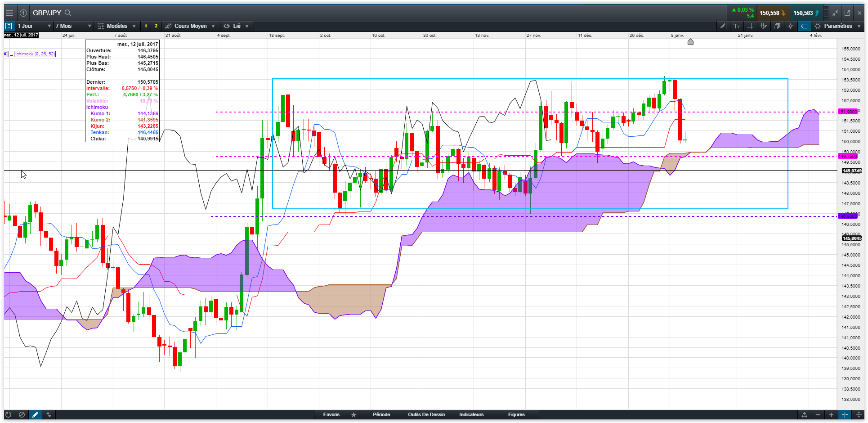
Task: Open the Période tab
Action: [x=381, y=415]
